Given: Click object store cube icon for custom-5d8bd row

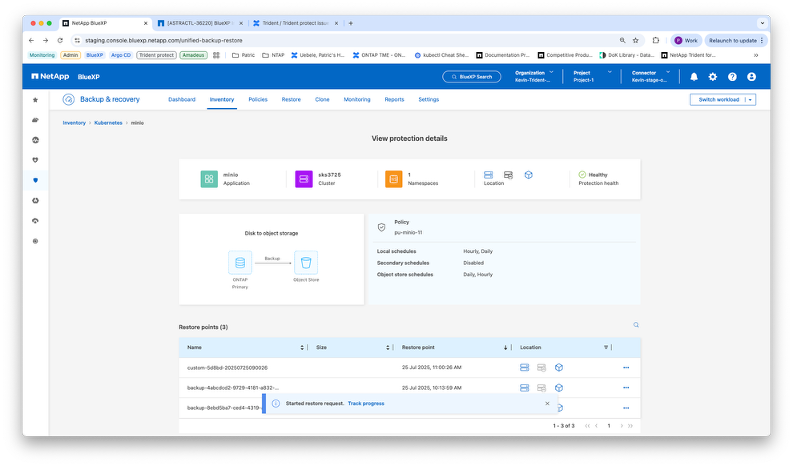Looking at the screenshot, I should click(x=559, y=367).
